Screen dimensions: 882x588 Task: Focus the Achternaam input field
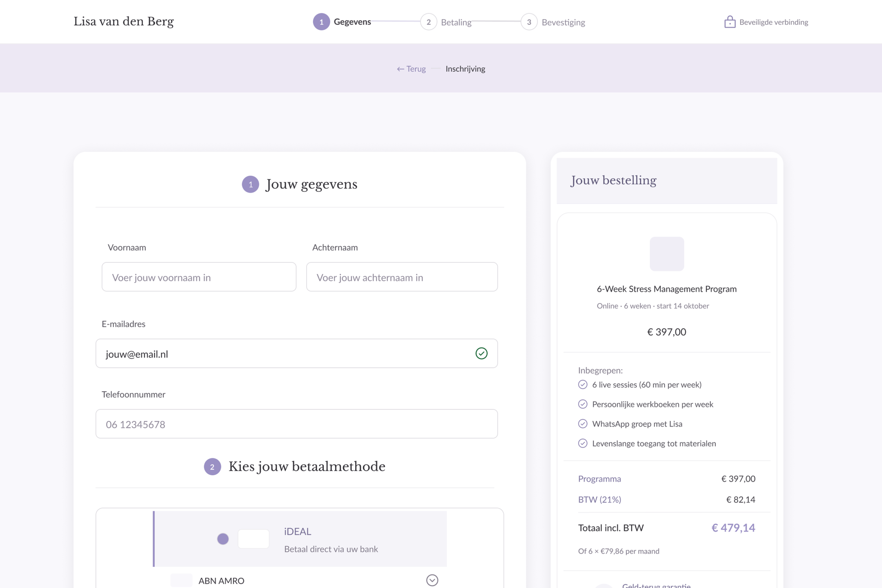(x=402, y=277)
